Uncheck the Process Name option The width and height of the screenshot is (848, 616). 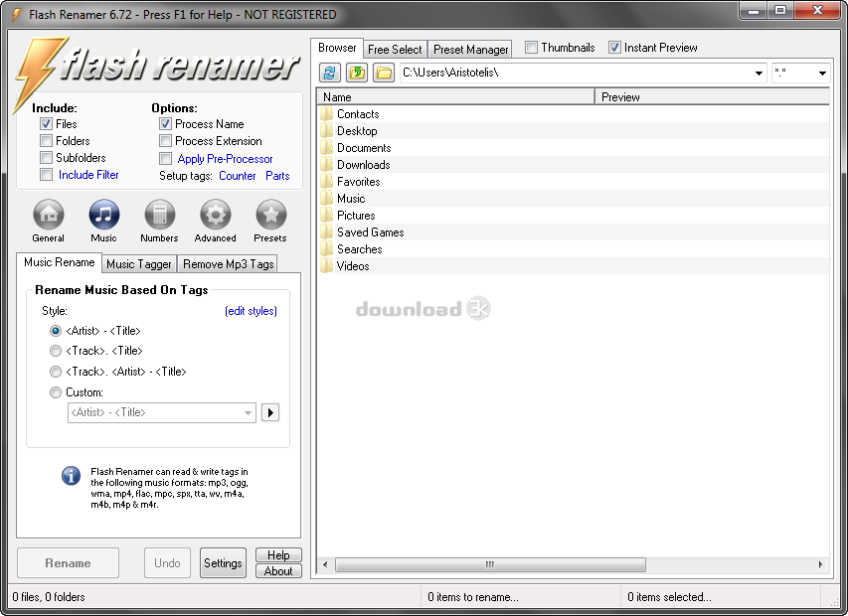165,124
